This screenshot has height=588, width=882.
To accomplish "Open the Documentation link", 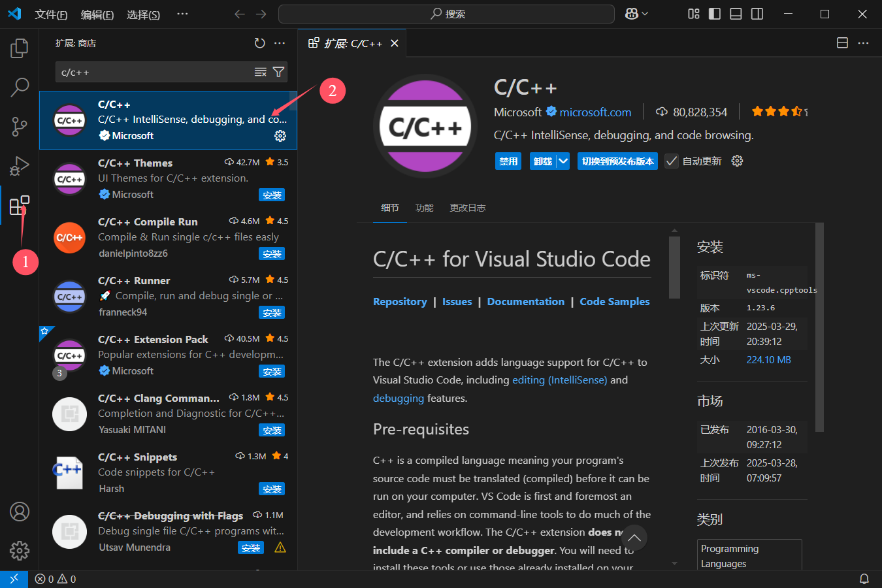I will (x=525, y=301).
